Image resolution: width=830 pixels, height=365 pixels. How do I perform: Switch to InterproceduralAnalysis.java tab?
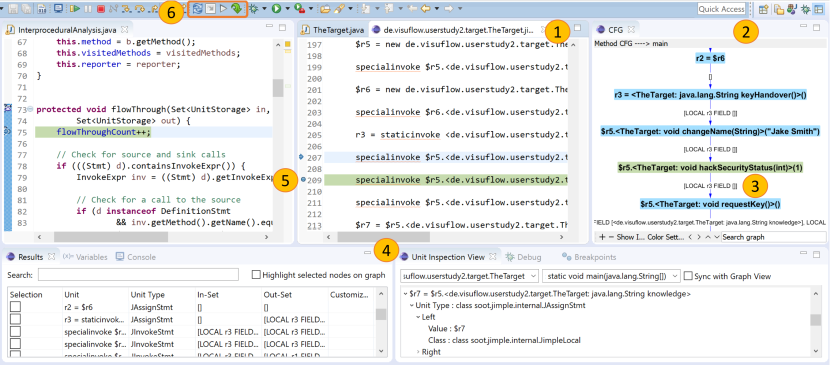coord(66,30)
